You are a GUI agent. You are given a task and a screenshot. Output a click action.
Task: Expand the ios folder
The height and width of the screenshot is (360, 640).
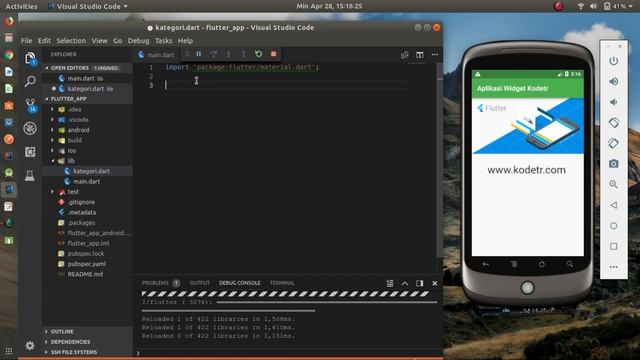[88, 151]
